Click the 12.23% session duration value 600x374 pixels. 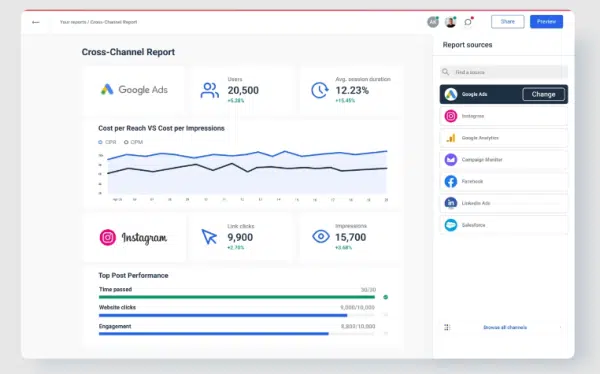click(352, 90)
